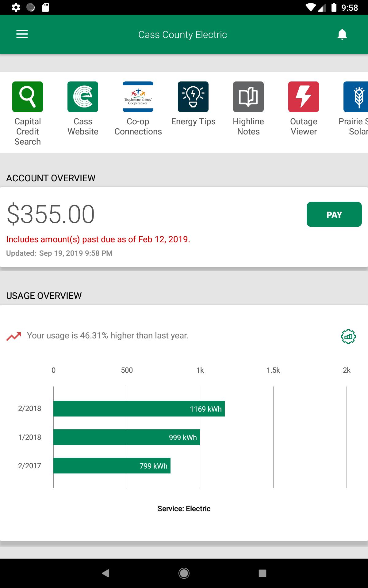368x588 pixels.
Task: Tap the Android home navigation button
Action: [184, 573]
